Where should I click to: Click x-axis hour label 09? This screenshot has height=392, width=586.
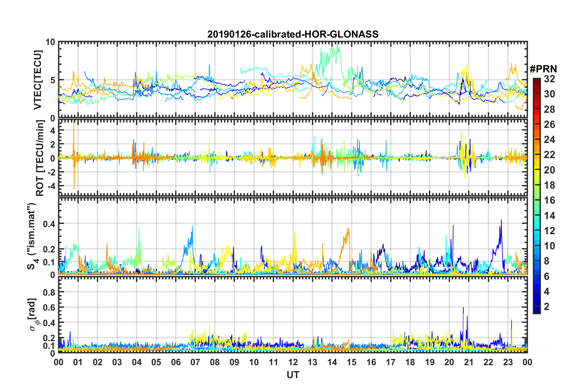[234, 362]
